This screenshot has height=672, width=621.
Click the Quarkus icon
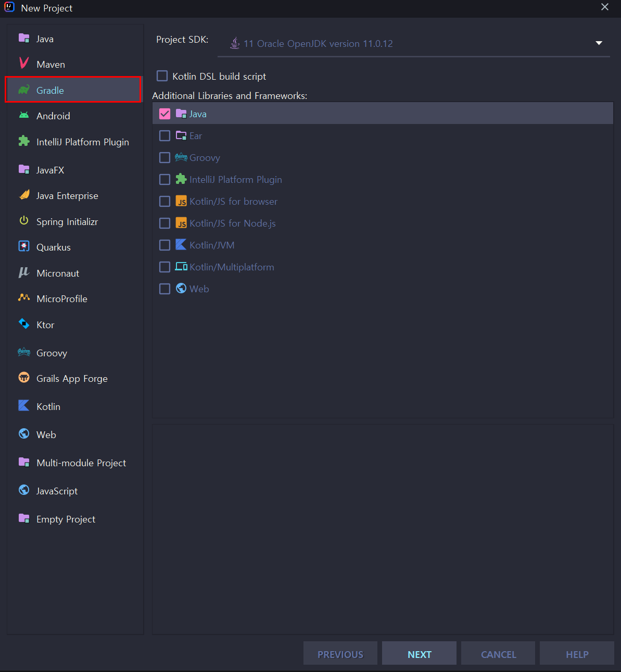(x=24, y=246)
